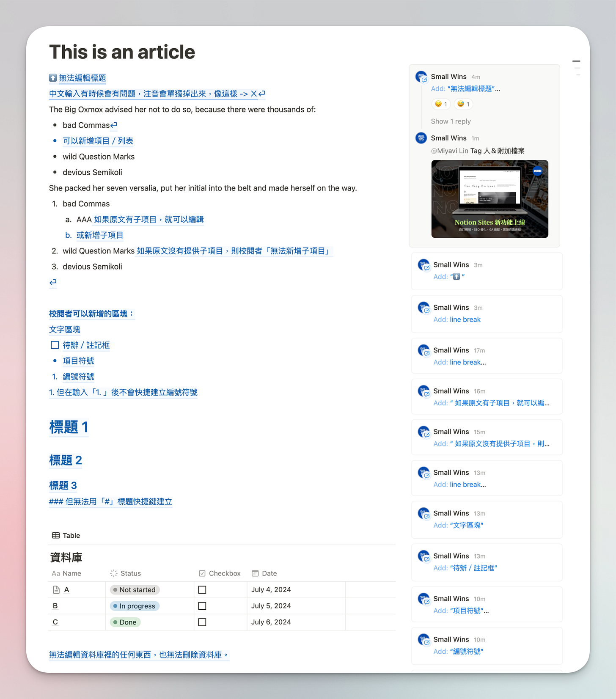This screenshot has width=616, height=699.
Task: Click the suggested heading 標題 2
Action: [66, 460]
